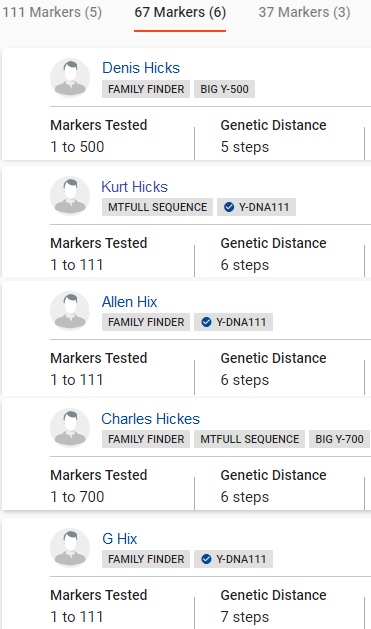This screenshot has width=371, height=629.
Task: Click verified checkmark on G Hix Y-DNA111
Action: click(x=206, y=559)
